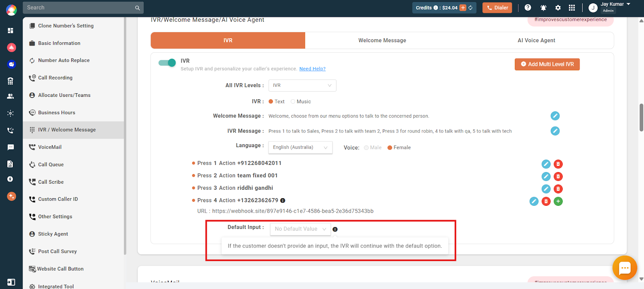Follow the Need Help? link
The width and height of the screenshot is (644, 289).
[x=312, y=69]
